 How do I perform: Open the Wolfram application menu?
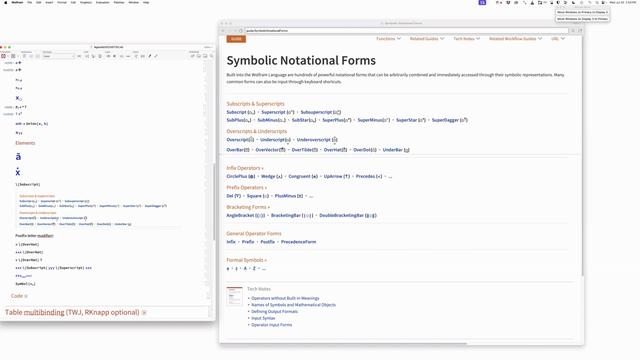pos(17,2)
